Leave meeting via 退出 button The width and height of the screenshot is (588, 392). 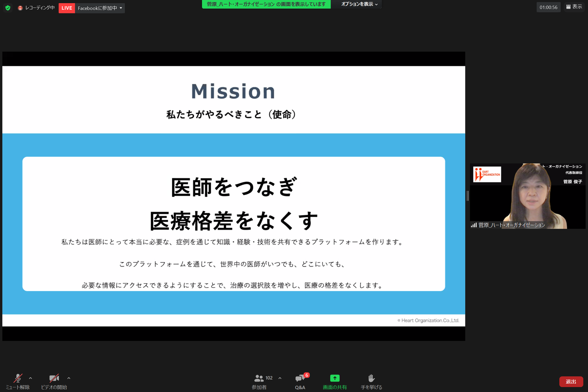[x=571, y=382]
